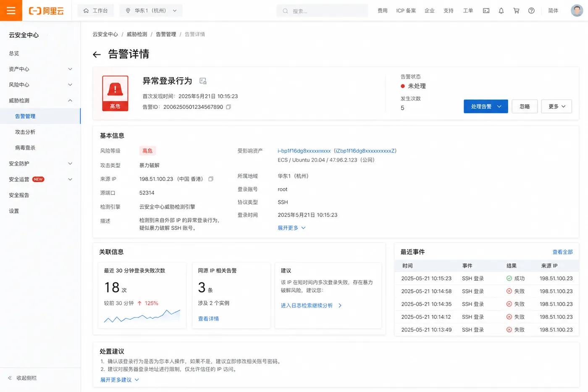
Task: Click 展开更多 in basic info
Action: [291, 228]
